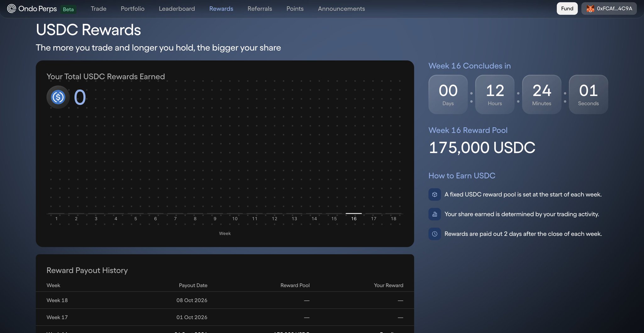Click the Week 17 history row
Image resolution: width=644 pixels, height=333 pixels.
point(225,317)
